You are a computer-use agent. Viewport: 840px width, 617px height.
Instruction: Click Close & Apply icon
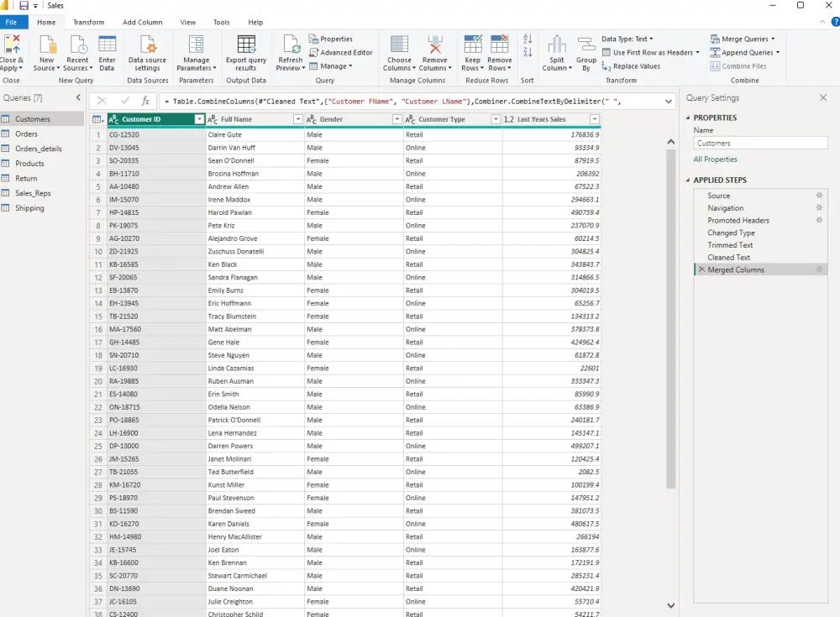tap(11, 44)
